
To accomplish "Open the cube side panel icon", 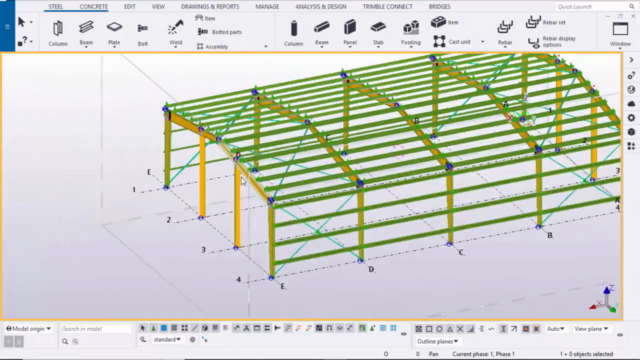I will tap(631, 131).
